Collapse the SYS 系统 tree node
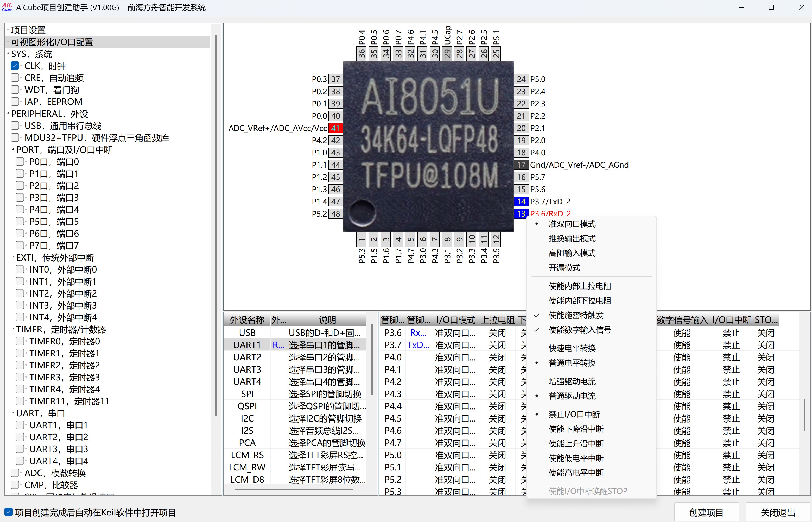 pos(8,53)
